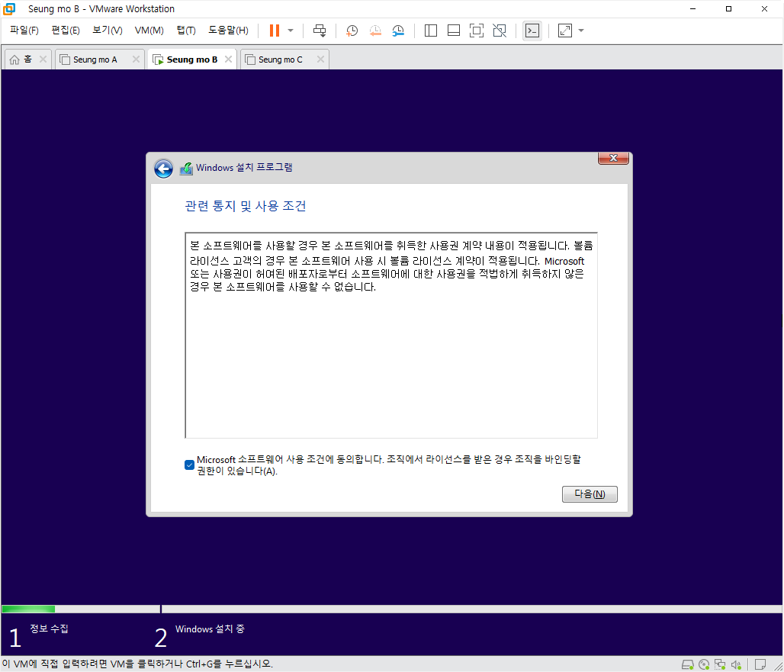
Task: Click the 정보 수집 step label
Action: (49, 629)
